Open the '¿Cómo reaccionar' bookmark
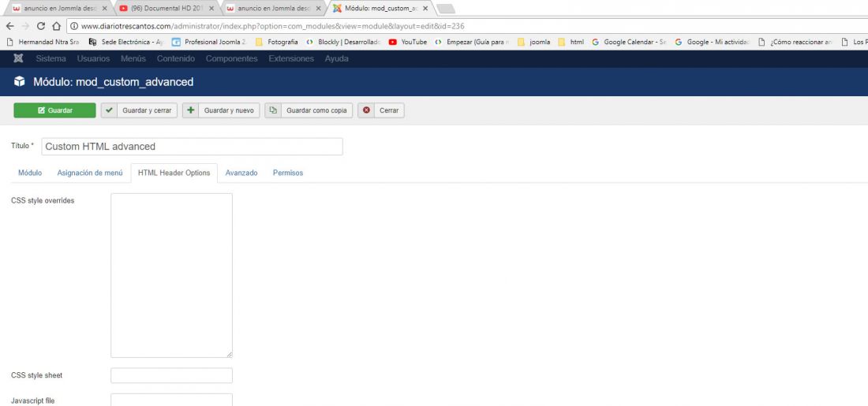868x406 pixels. [795, 42]
